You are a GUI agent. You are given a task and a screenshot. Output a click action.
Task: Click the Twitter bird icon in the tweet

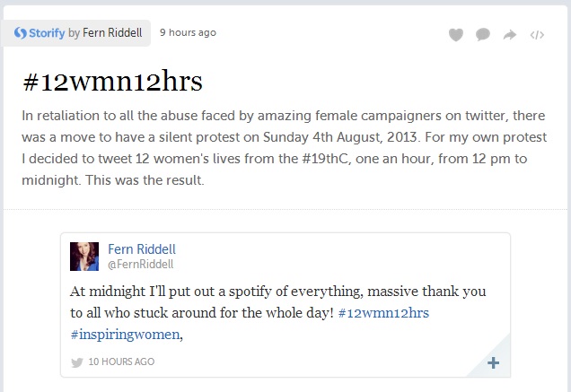[x=77, y=362]
